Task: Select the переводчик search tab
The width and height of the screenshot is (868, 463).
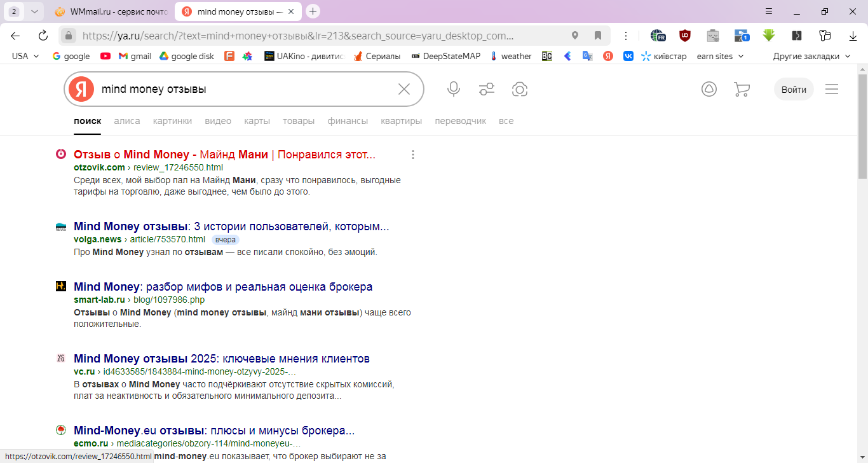Action: pyautogui.click(x=461, y=121)
